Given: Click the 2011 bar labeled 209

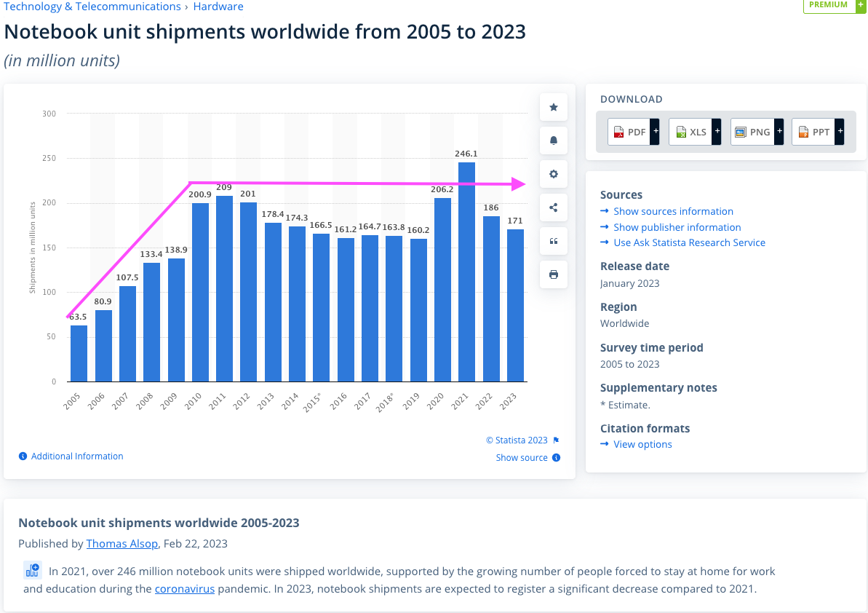Looking at the screenshot, I should (224, 288).
